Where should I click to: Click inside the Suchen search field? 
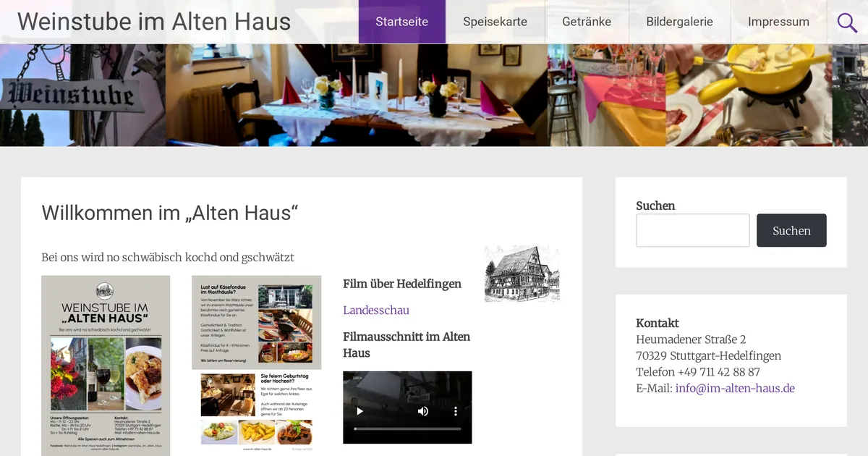[x=693, y=230]
